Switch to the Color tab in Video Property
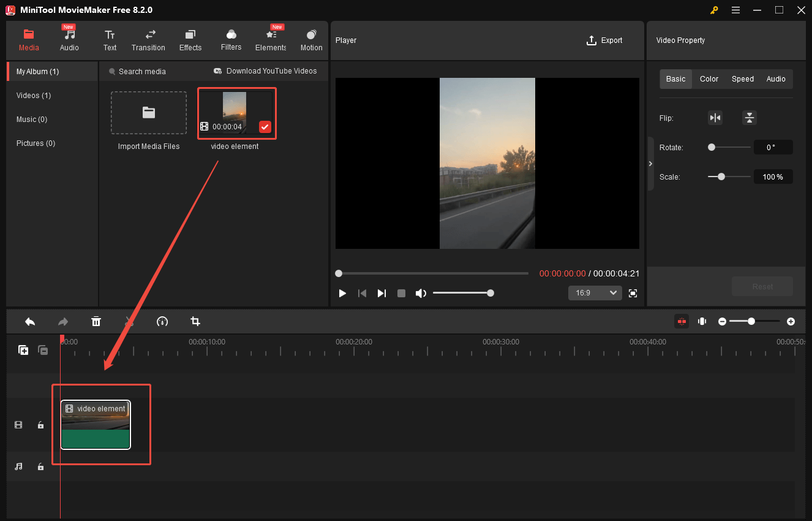Image resolution: width=812 pixels, height=521 pixels. pyautogui.click(x=709, y=78)
